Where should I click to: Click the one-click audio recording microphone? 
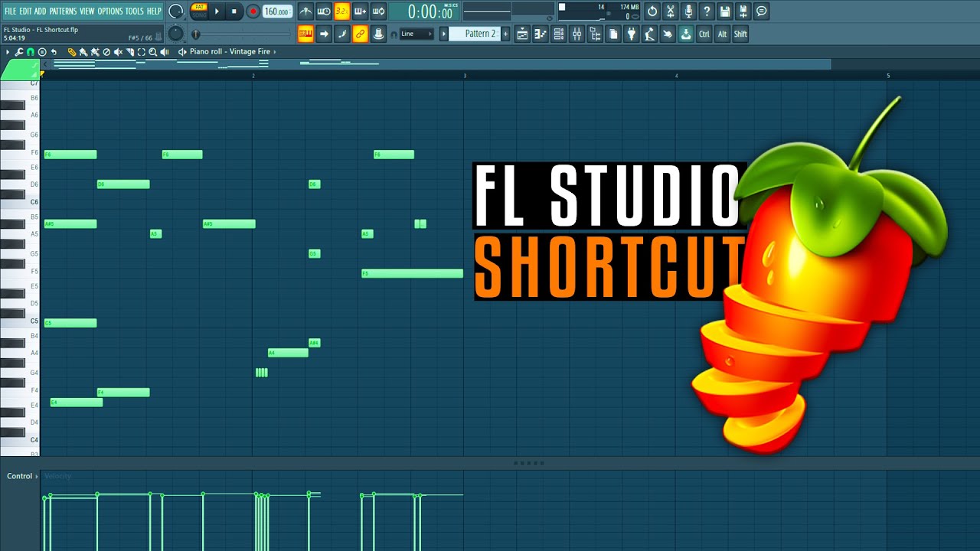click(688, 11)
